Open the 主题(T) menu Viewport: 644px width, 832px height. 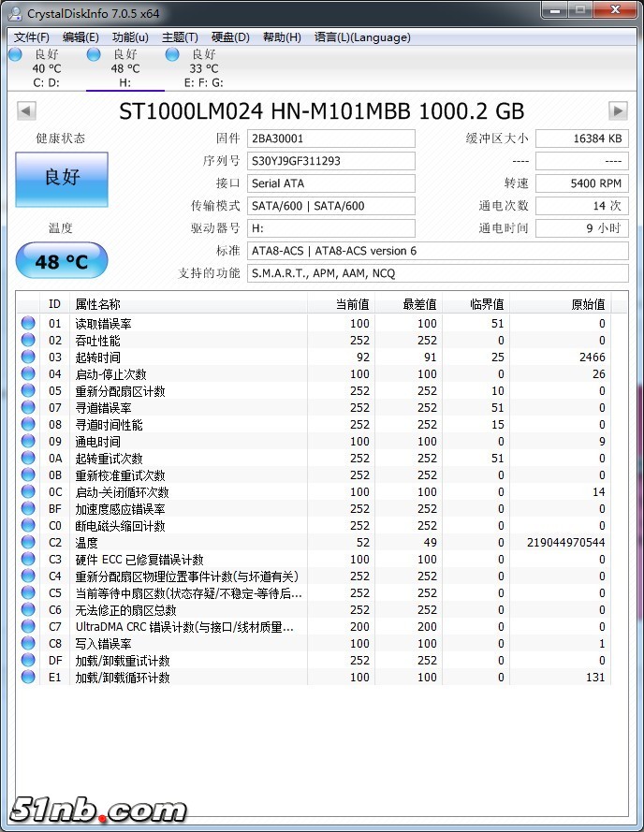[x=180, y=37]
